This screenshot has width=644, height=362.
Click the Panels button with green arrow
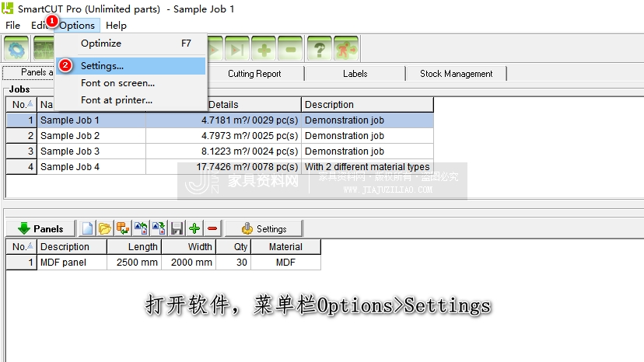(40, 228)
